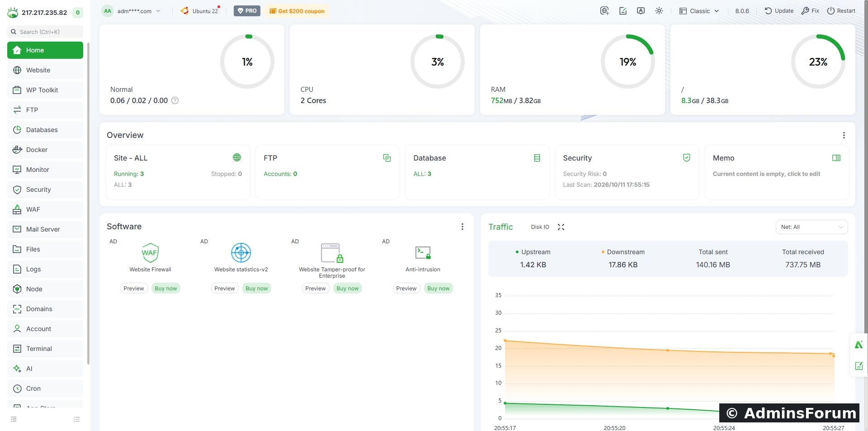Click the Get $200 coupon link
The width and height of the screenshot is (868, 431).
click(297, 11)
